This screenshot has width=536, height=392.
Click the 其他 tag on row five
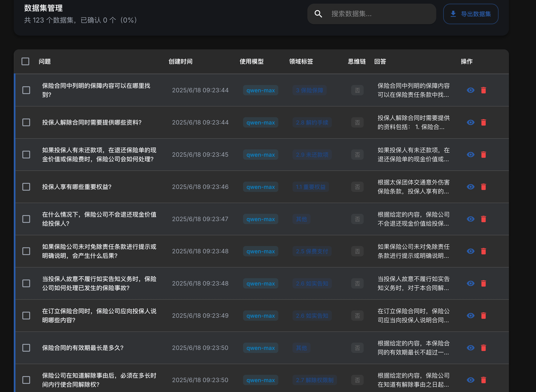[301, 219]
